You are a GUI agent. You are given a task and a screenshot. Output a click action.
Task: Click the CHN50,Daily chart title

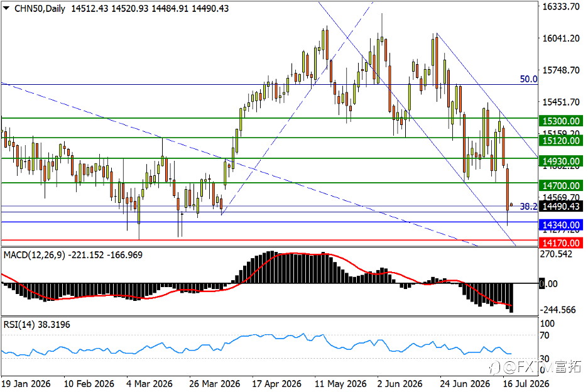[40, 8]
